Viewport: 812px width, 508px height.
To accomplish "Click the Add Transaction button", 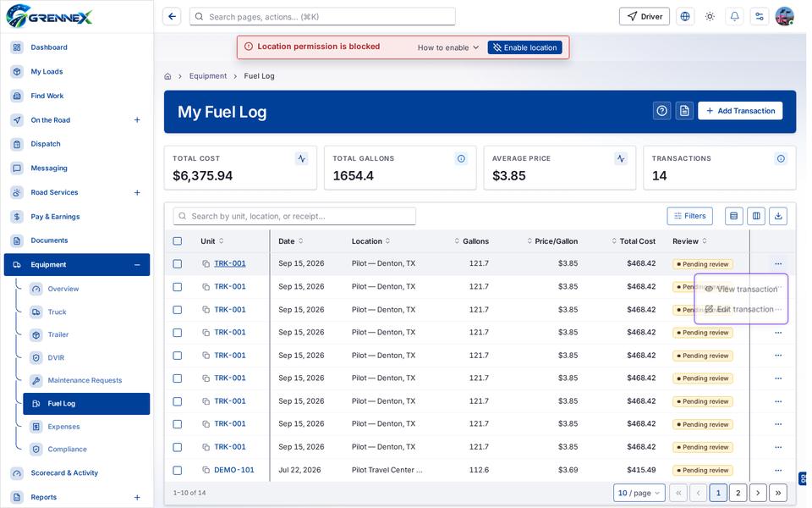I will 740,111.
